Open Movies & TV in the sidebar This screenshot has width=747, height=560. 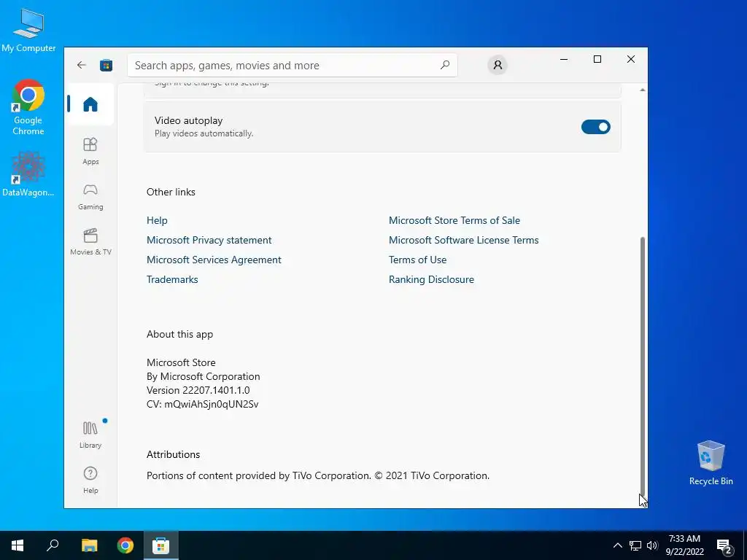[x=90, y=242]
